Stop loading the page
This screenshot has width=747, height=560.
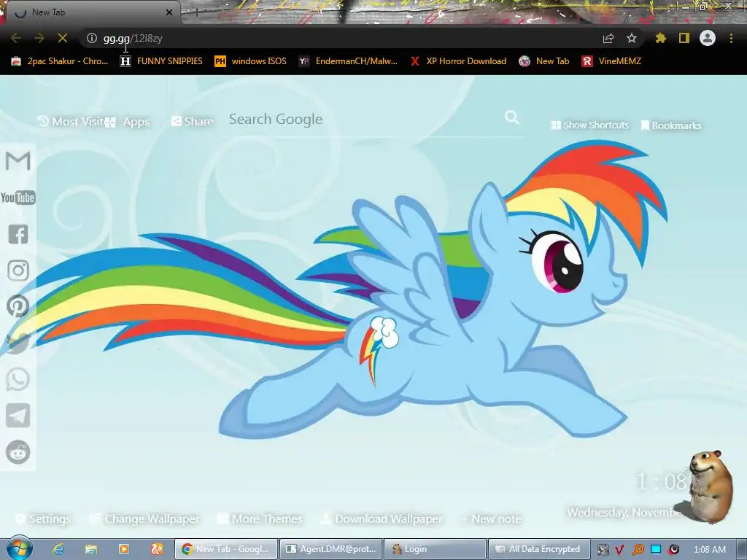(x=63, y=38)
